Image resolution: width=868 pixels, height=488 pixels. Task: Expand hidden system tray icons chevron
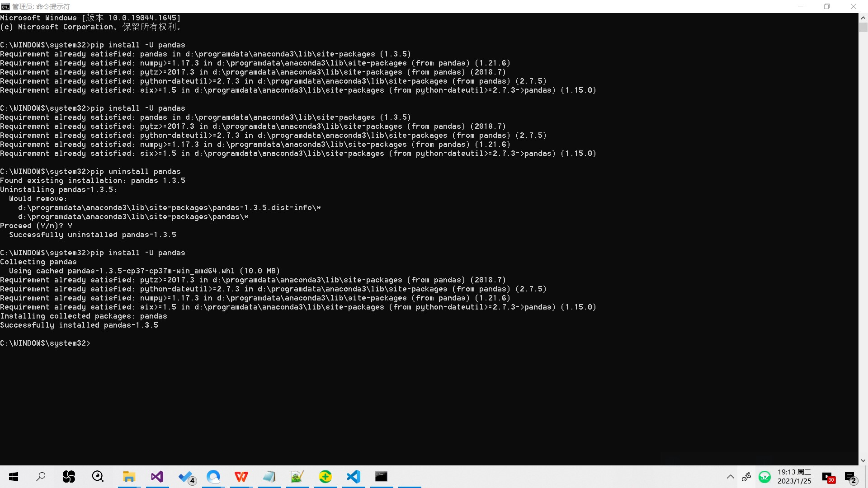tap(730, 477)
